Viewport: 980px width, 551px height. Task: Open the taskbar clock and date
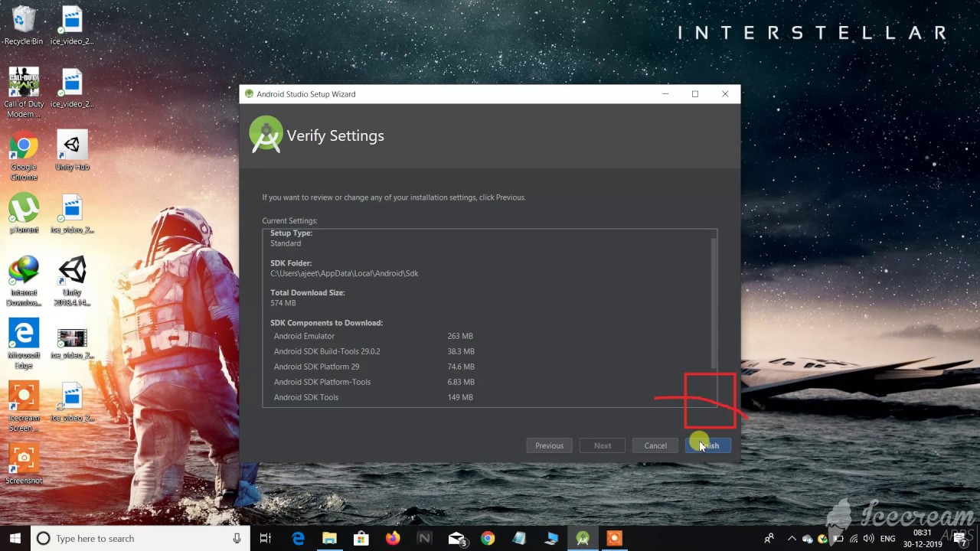923,538
